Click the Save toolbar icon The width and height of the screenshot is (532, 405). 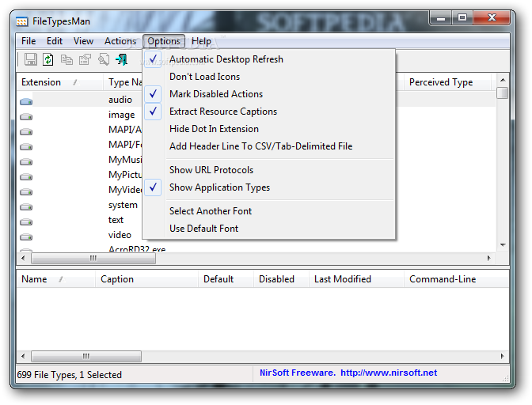31,59
